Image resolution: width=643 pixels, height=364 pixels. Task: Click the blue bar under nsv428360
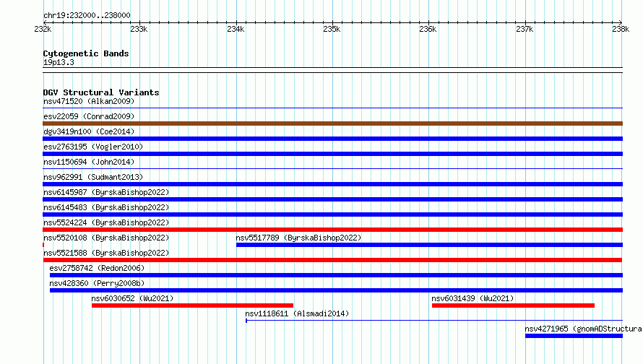[336, 290]
